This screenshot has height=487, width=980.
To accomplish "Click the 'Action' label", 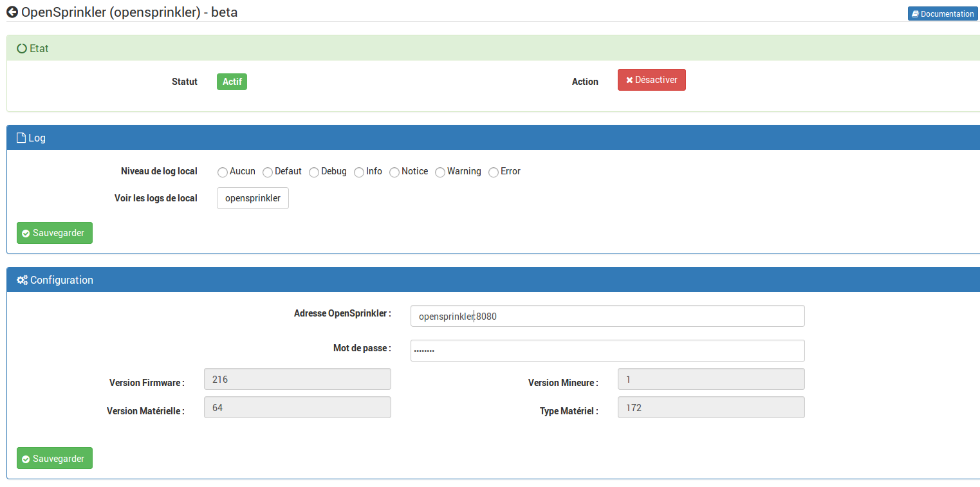I will click(585, 82).
